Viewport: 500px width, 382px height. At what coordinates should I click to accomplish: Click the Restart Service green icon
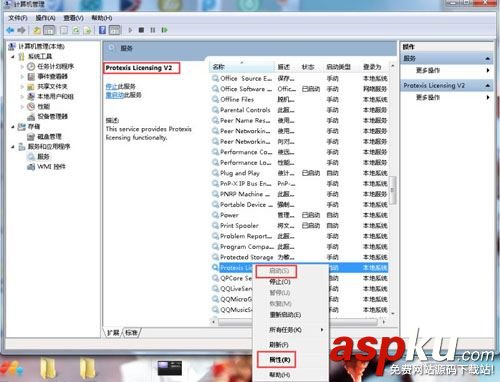(164, 30)
